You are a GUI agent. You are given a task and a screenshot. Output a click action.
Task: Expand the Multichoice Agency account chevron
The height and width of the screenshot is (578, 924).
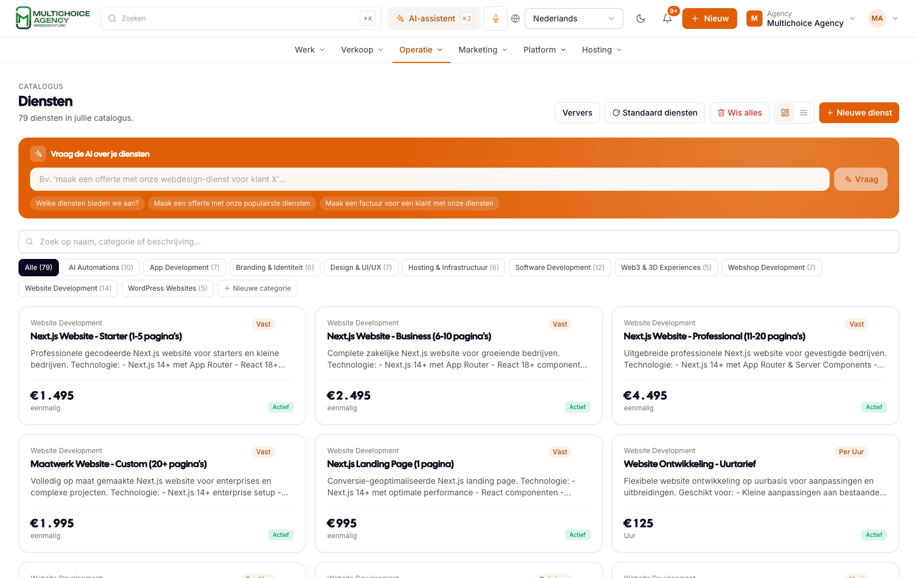click(x=852, y=18)
